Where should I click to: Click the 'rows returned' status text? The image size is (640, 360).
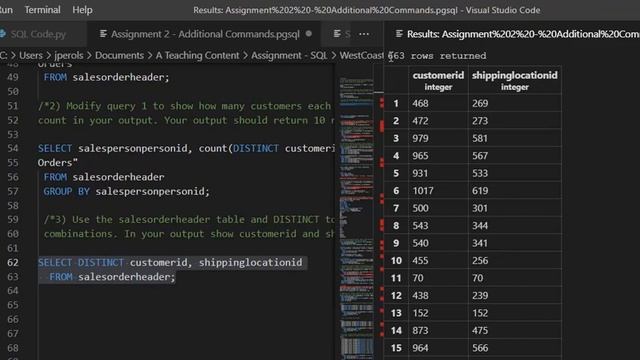tap(448, 56)
